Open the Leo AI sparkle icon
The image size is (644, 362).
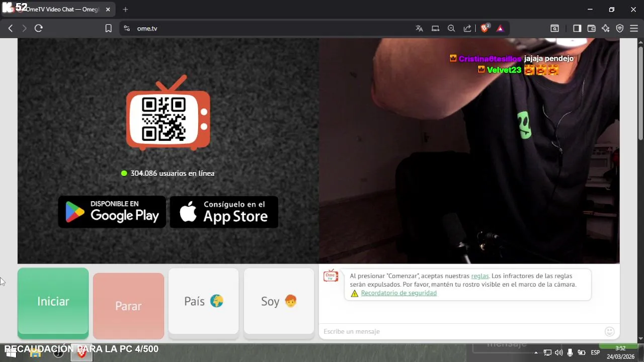pos(605,29)
